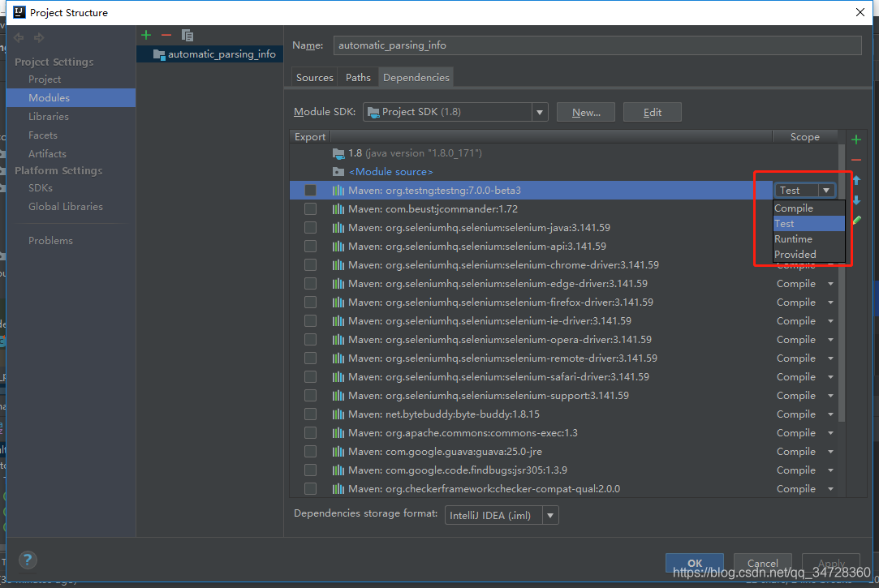879x588 pixels.
Task: Click the copy module icon
Action: (x=187, y=36)
